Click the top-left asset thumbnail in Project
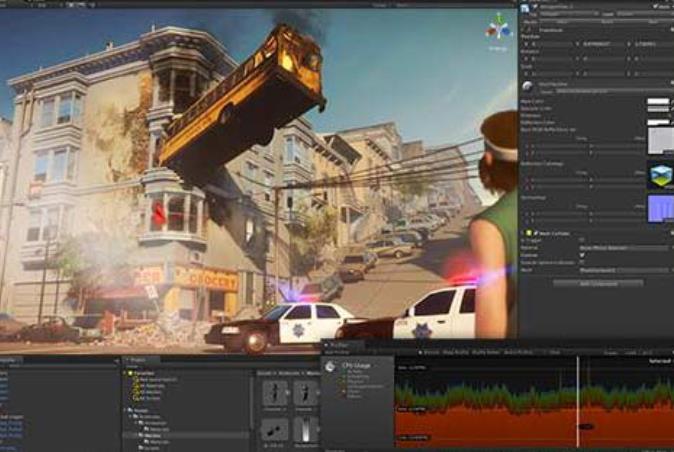The width and height of the screenshot is (674, 452). (x=276, y=393)
